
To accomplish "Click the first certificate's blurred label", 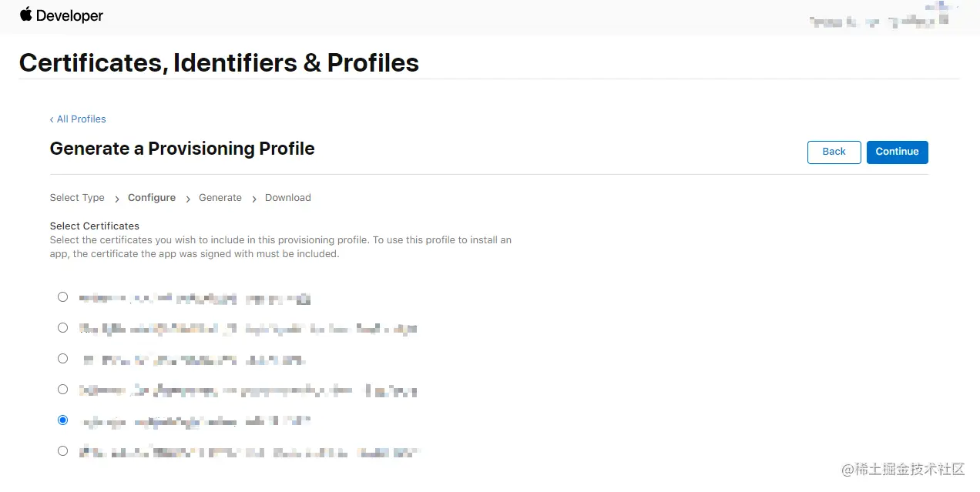I will [x=195, y=299].
